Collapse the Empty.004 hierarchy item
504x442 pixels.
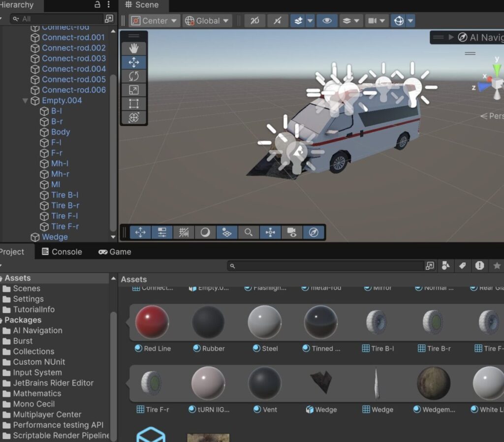[25, 100]
